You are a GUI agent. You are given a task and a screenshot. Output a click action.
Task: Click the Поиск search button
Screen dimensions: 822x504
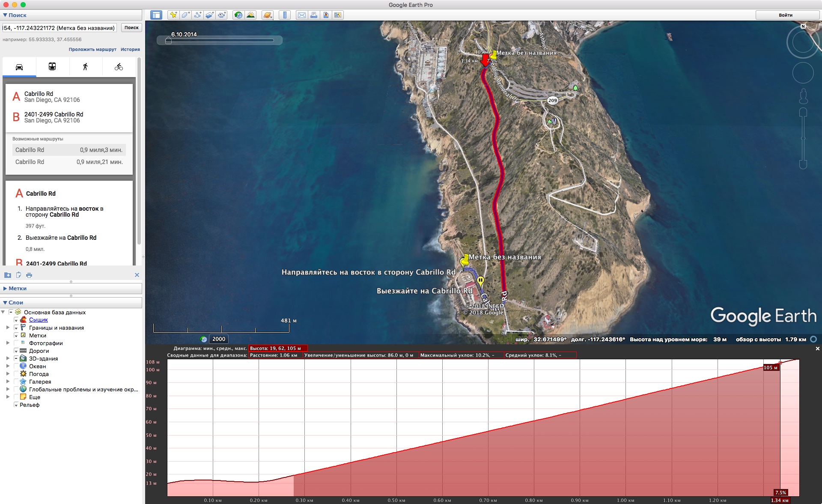(x=131, y=27)
